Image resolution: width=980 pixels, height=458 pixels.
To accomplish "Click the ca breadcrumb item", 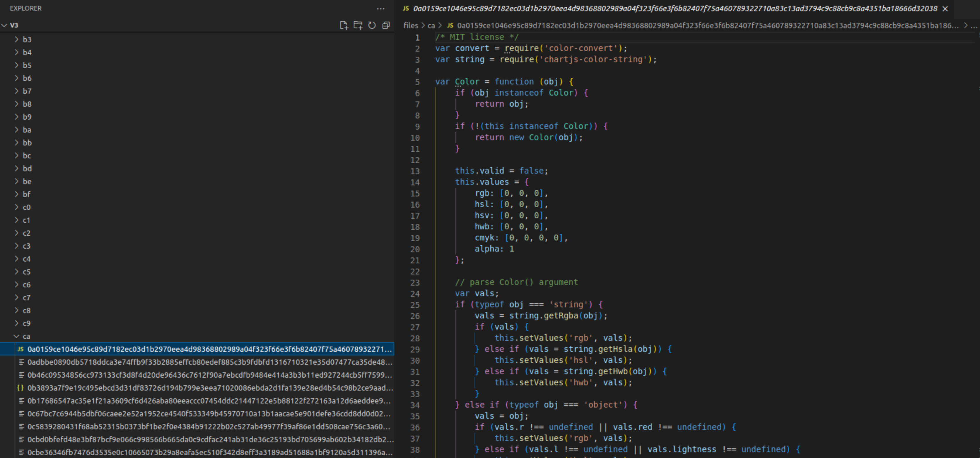I will point(431,26).
